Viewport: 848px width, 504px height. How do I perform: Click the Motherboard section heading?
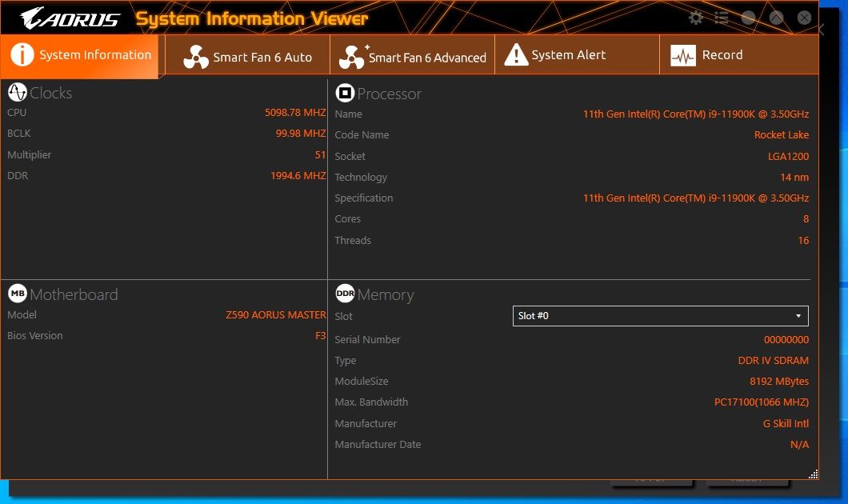coord(74,294)
